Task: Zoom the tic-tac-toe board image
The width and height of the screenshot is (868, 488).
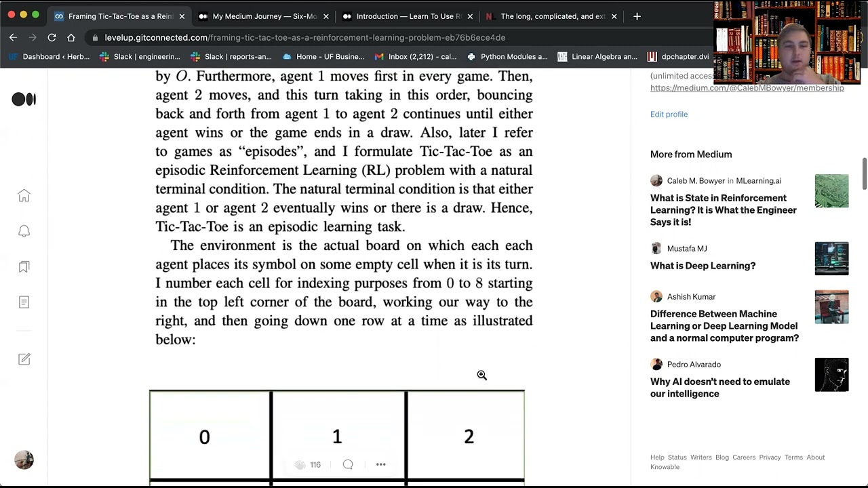Action: point(337,437)
